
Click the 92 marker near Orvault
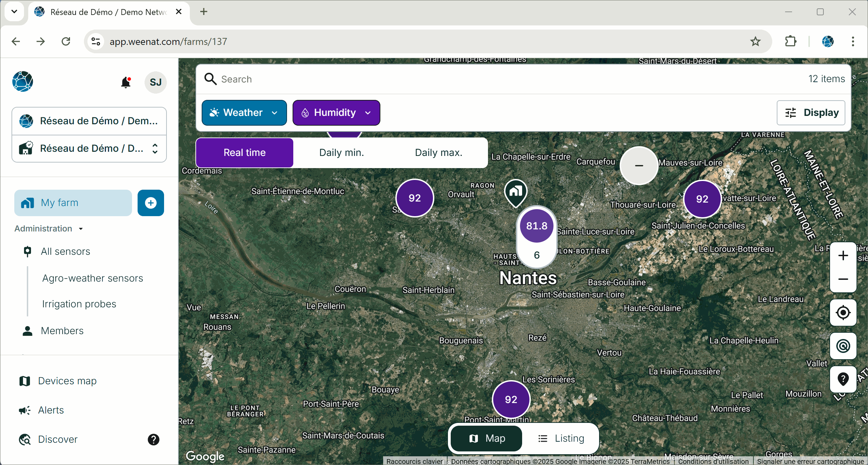414,198
